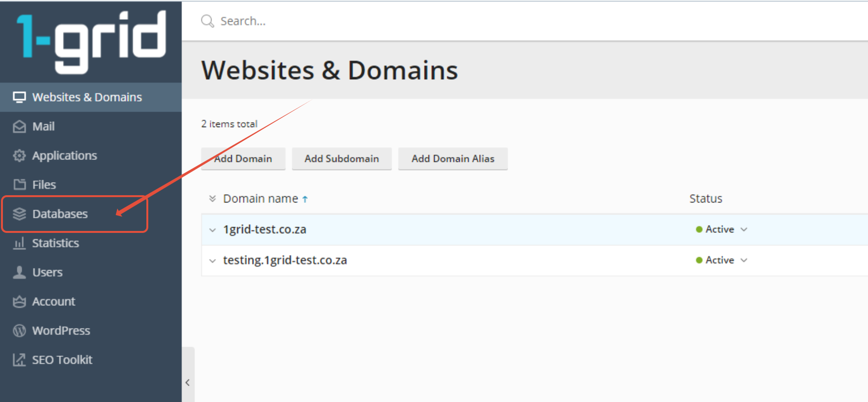Image resolution: width=868 pixels, height=402 pixels.
Task: Click the Statistics bar chart icon
Action: [19, 243]
